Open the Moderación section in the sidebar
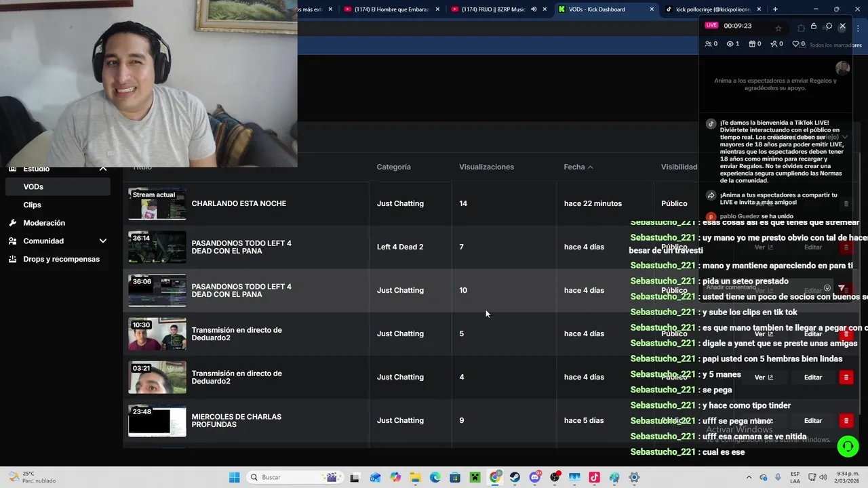Screen dimensions: 868x488 coord(44,223)
